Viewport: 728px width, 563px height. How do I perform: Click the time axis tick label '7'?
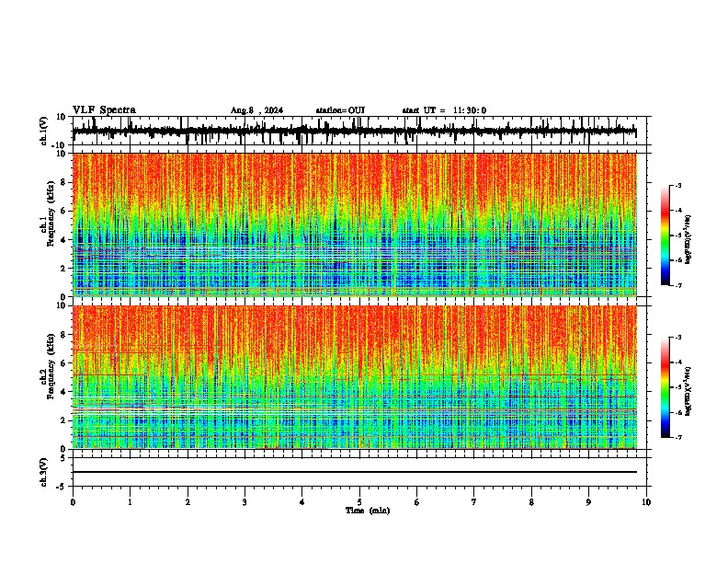[x=474, y=502]
